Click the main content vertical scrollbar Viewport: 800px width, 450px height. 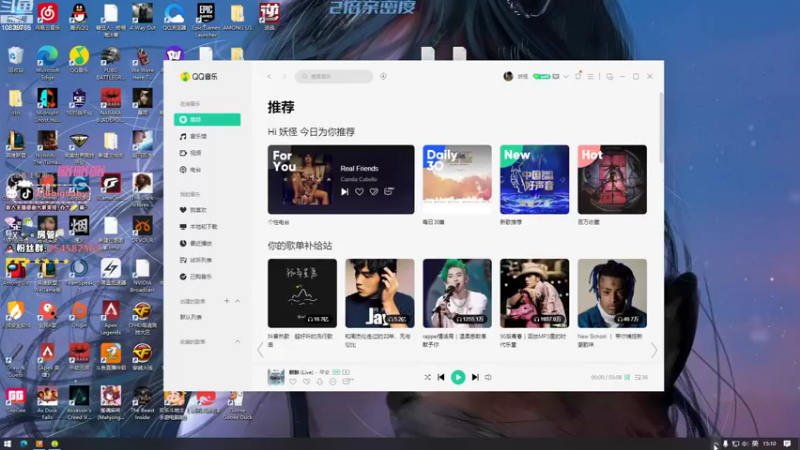(662, 128)
